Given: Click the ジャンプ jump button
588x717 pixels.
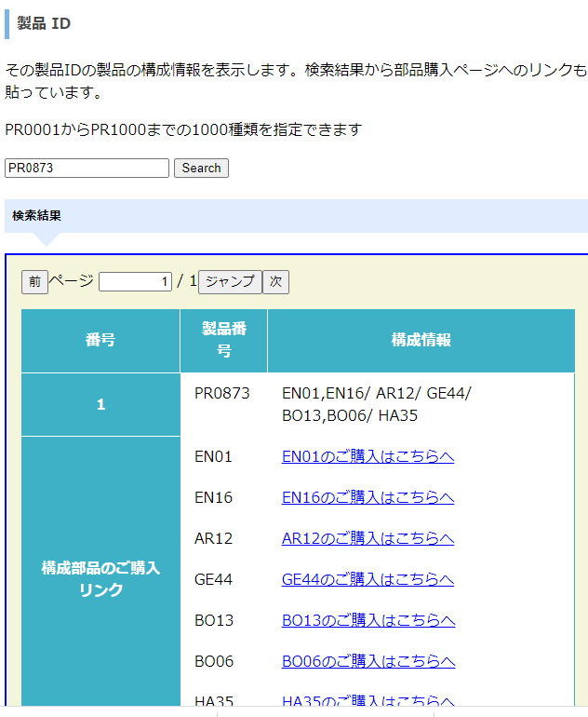Looking at the screenshot, I should [230, 281].
